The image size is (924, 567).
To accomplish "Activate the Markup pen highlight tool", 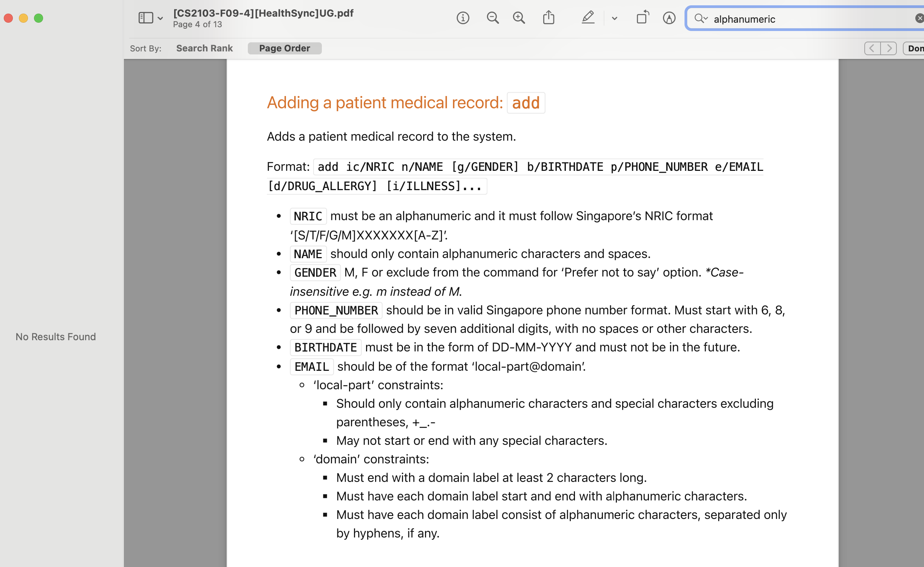I will click(588, 18).
